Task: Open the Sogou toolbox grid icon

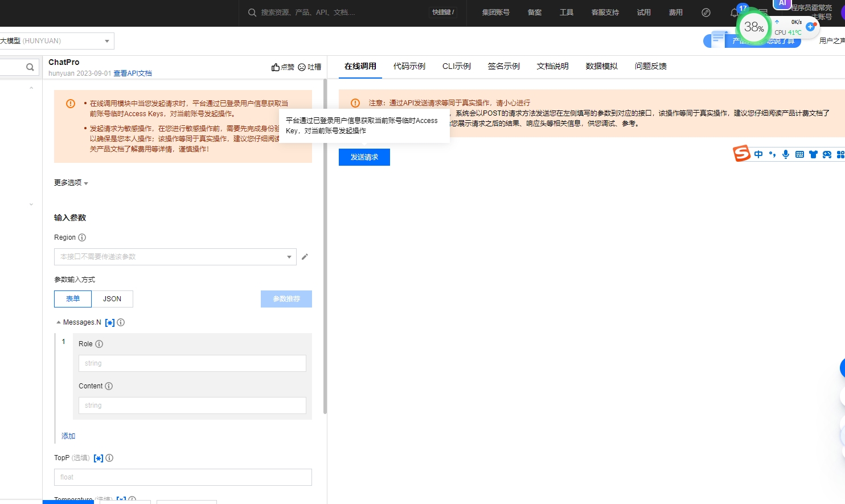Action: tap(840, 154)
